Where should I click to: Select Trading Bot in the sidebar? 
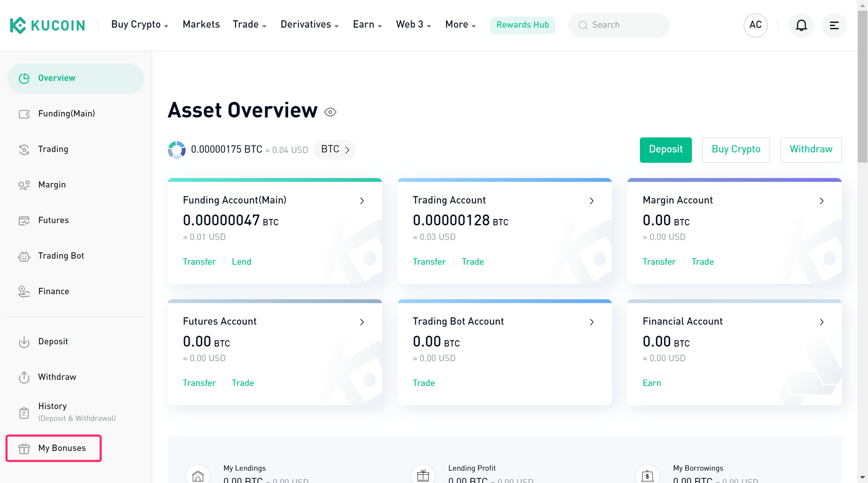tap(76, 256)
